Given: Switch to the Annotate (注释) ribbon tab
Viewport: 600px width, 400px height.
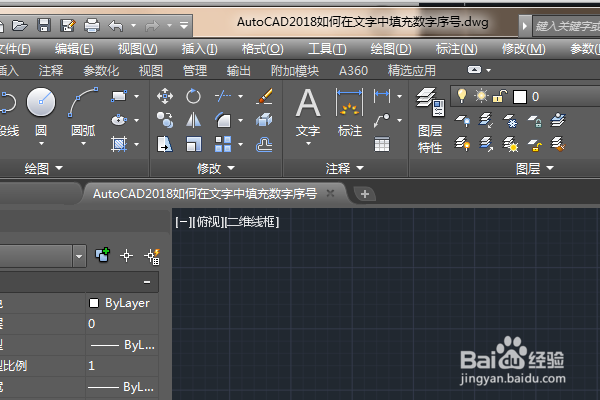Looking at the screenshot, I should tap(51, 70).
